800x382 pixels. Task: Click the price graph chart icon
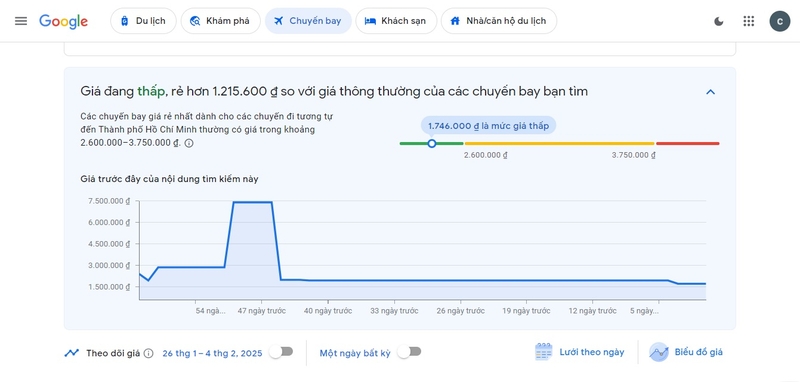(x=659, y=352)
